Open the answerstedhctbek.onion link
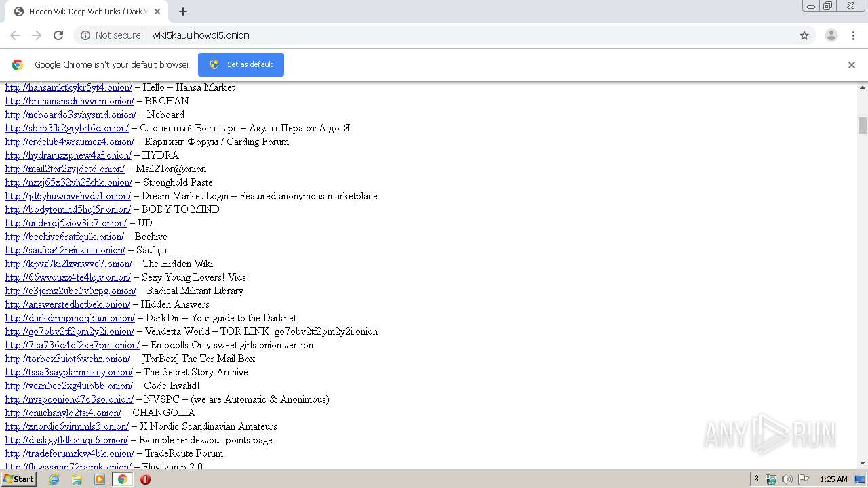The image size is (868, 488). [x=68, y=304]
